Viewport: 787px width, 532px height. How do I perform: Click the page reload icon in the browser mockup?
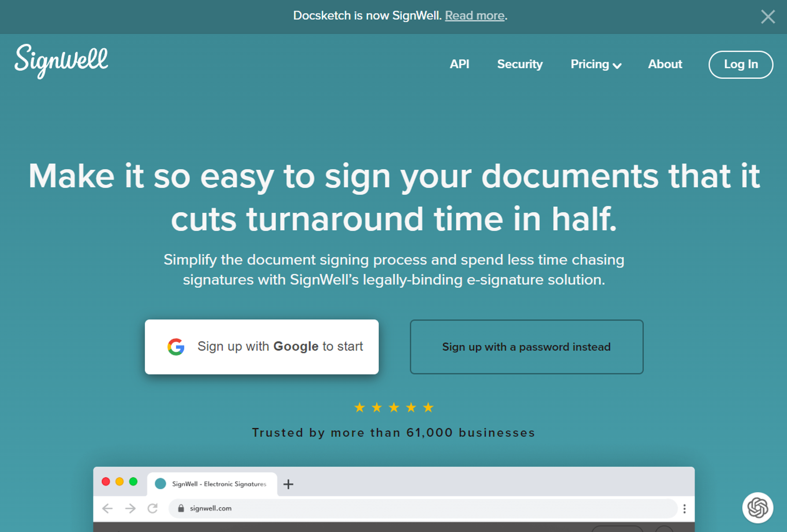click(153, 508)
